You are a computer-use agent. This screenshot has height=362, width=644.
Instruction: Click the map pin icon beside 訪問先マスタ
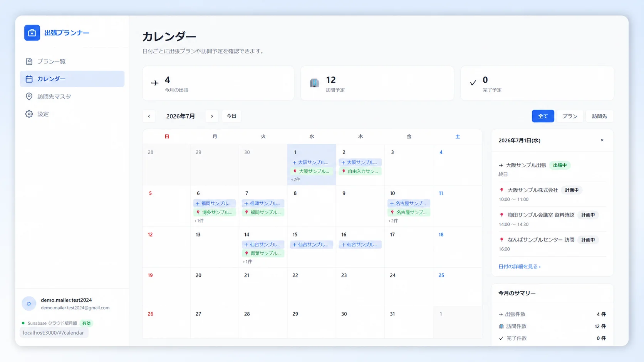coord(29,97)
